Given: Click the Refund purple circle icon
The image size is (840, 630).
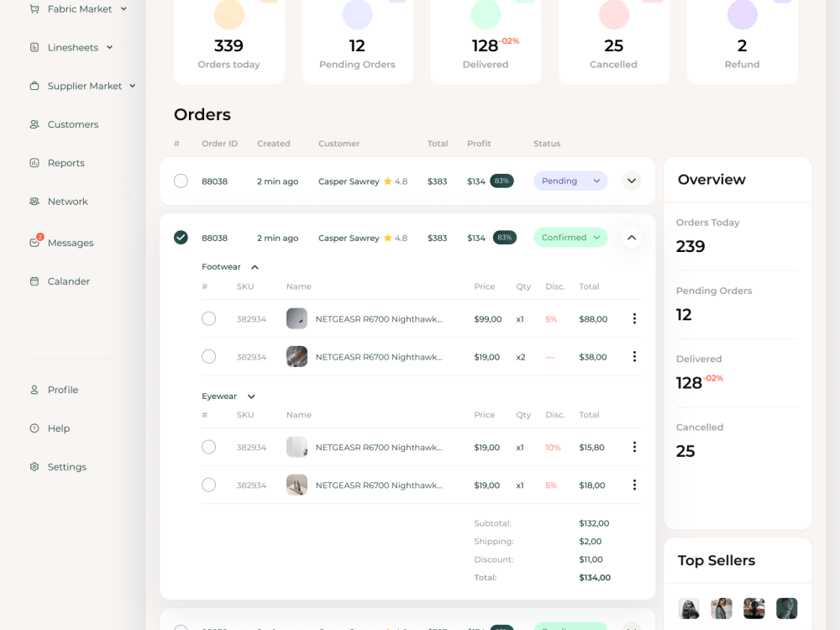Looking at the screenshot, I should 743,14.
